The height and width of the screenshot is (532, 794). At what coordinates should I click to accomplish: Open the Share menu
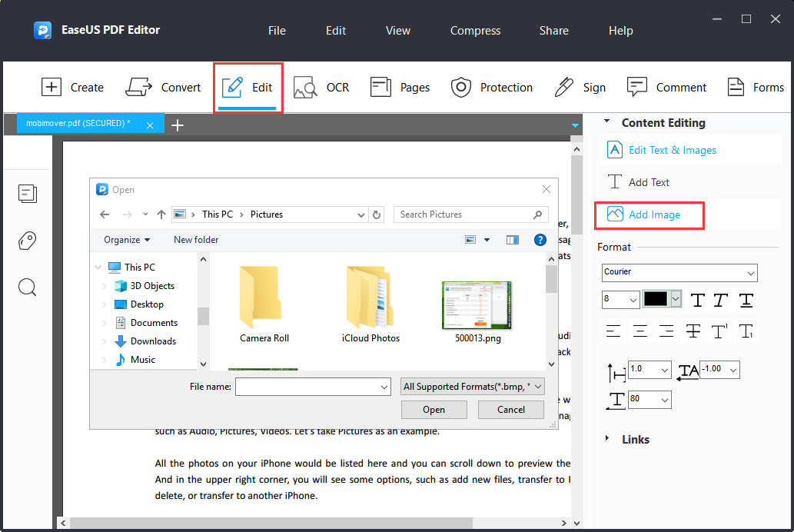pos(554,31)
